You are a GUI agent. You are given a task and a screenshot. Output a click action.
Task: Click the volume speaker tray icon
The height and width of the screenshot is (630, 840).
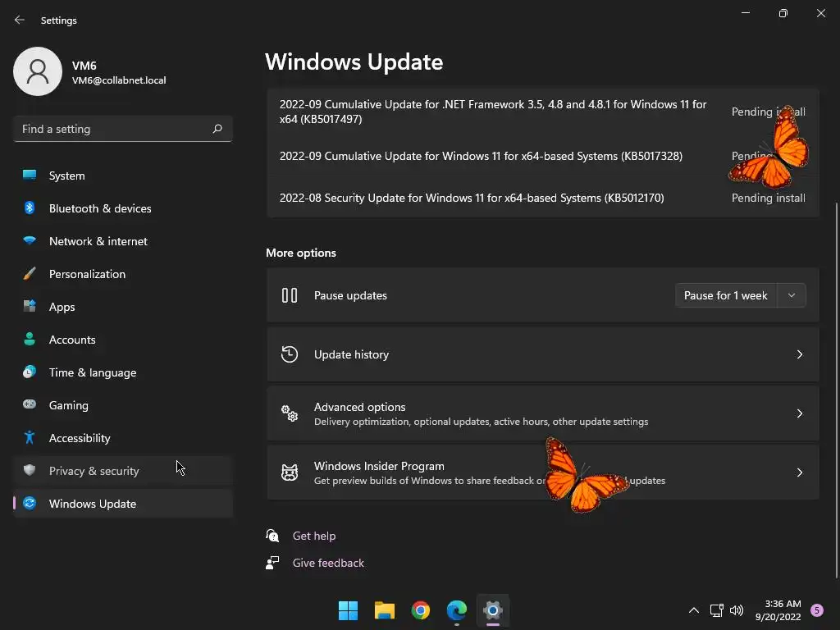click(737, 610)
